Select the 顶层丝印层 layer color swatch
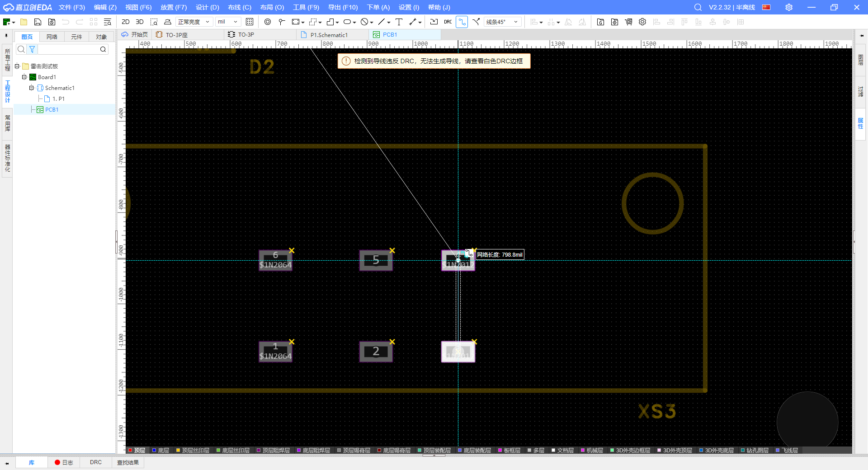This screenshot has height=470, width=868. (x=178, y=450)
